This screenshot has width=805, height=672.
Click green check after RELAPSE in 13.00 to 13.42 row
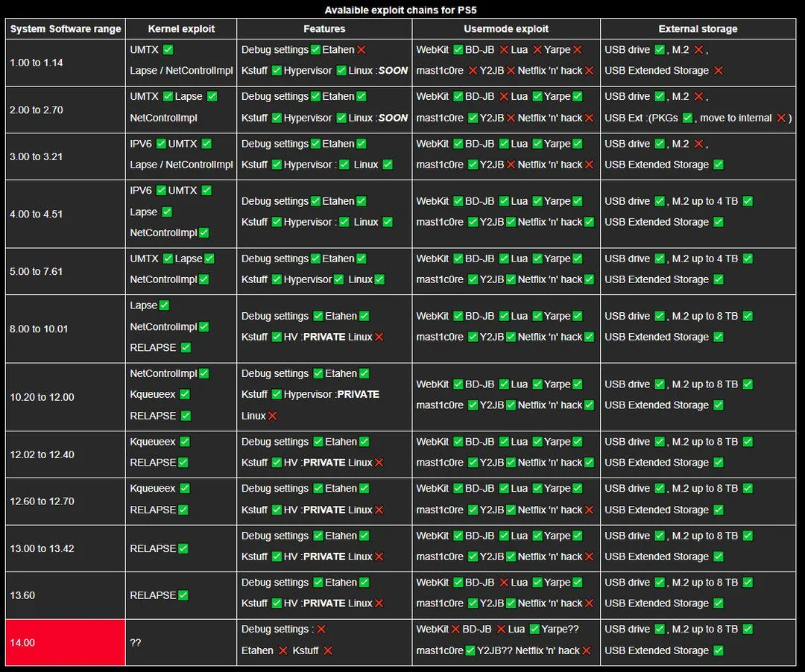tap(183, 549)
